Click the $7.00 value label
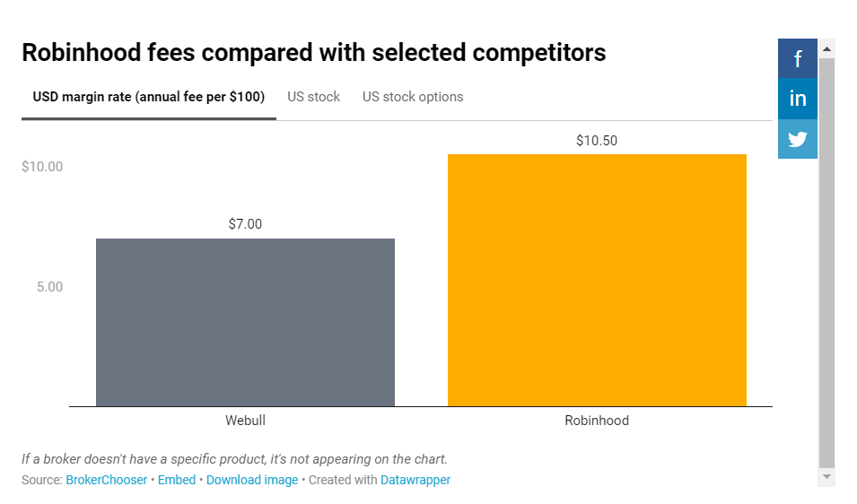 click(245, 224)
